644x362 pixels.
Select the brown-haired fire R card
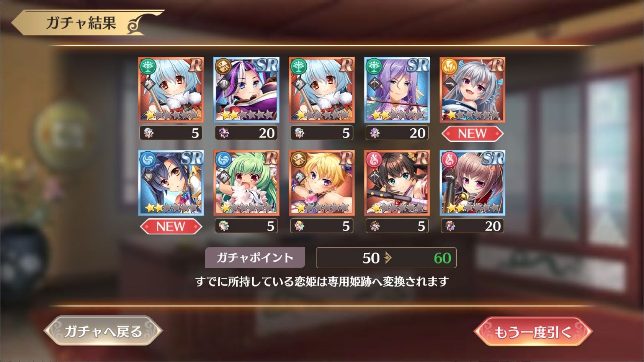click(x=397, y=183)
